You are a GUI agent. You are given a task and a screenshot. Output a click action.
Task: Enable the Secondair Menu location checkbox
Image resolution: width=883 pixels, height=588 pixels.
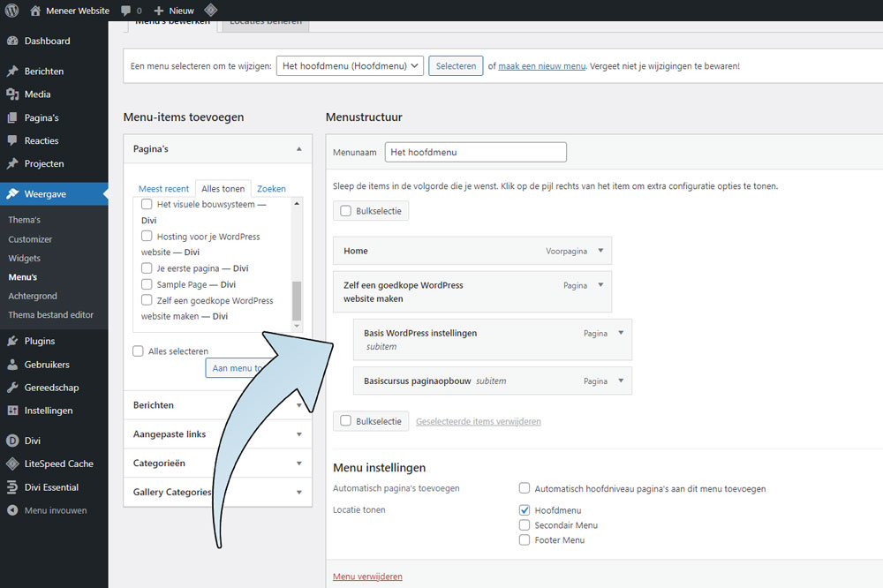pyautogui.click(x=525, y=525)
